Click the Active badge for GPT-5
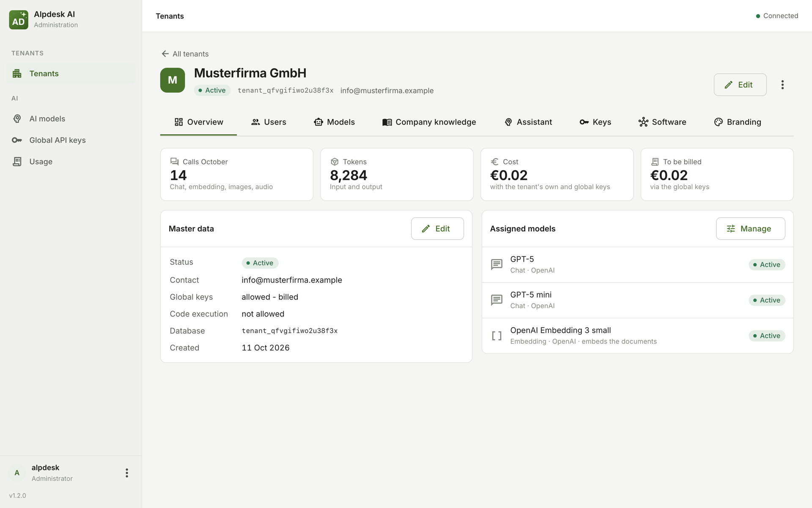The width and height of the screenshot is (812, 508). point(767,265)
